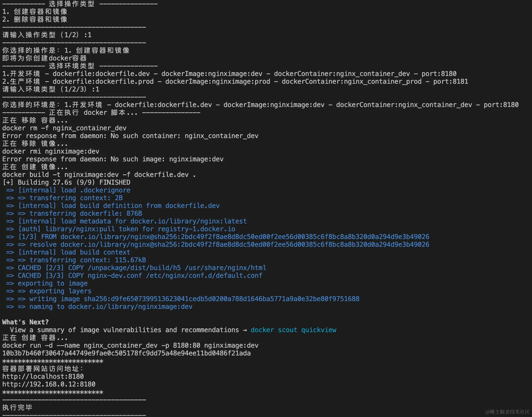This screenshot has height=417, width=532.
Task: Click the docker scout quickview suggestion
Action: coord(293,330)
